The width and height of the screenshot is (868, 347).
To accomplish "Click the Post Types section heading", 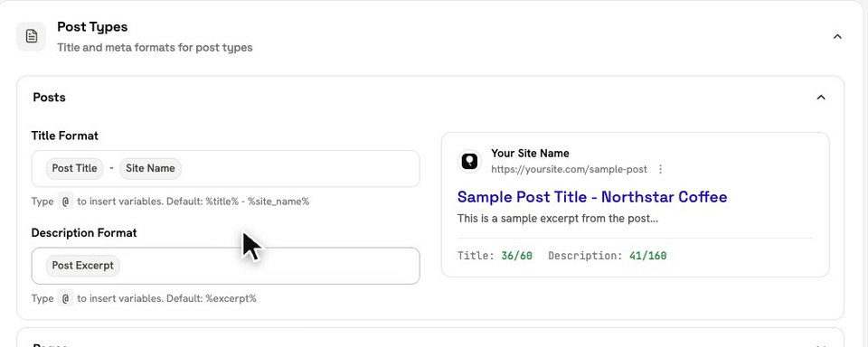I will pyautogui.click(x=92, y=26).
